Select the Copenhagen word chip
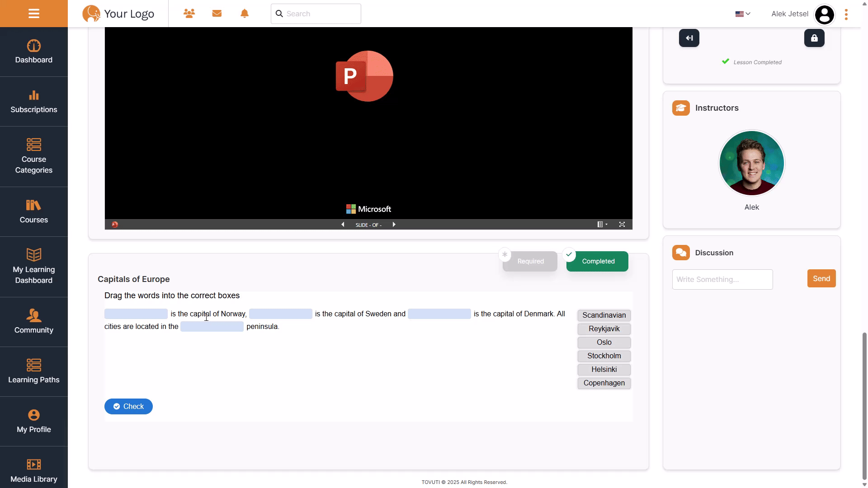 pos(604,383)
